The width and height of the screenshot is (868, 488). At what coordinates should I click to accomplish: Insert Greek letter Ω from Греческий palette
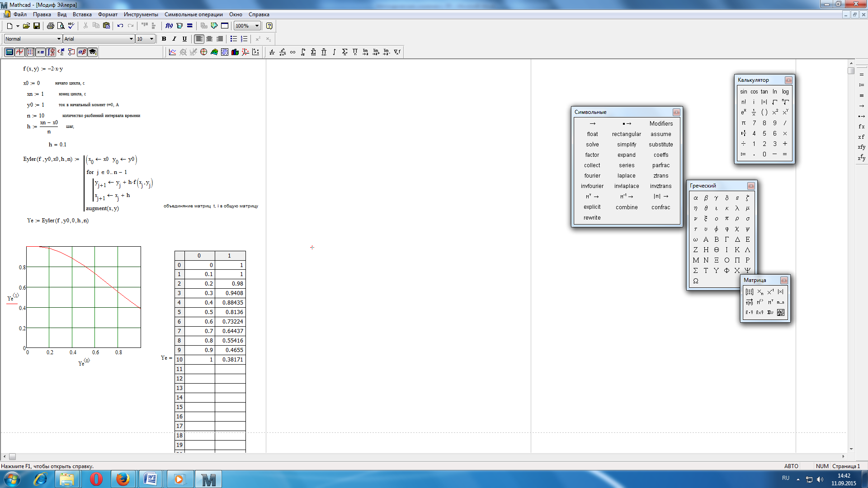(696, 281)
